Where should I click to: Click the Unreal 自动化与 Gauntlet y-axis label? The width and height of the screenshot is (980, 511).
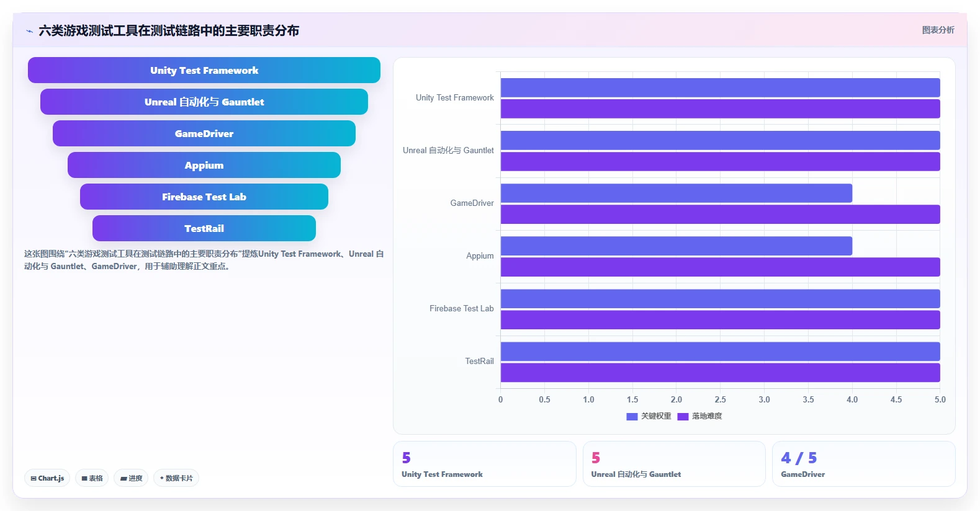[448, 151]
